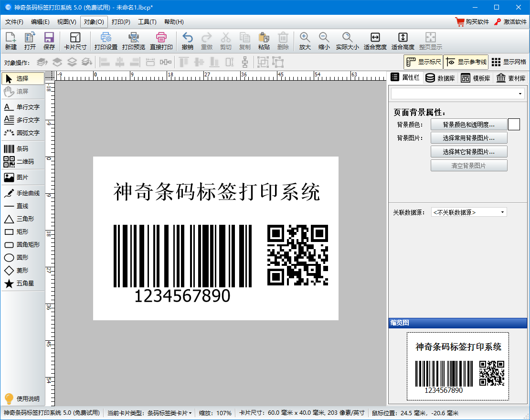The width and height of the screenshot is (530, 420).
Task: Switch to the 模板库 tab
Action: pyautogui.click(x=475, y=78)
